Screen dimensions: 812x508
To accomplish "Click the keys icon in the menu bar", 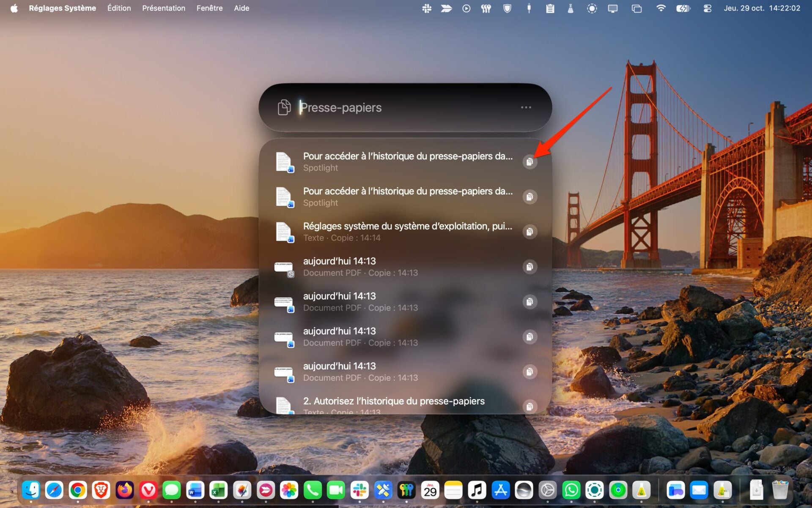I will tap(486, 8).
